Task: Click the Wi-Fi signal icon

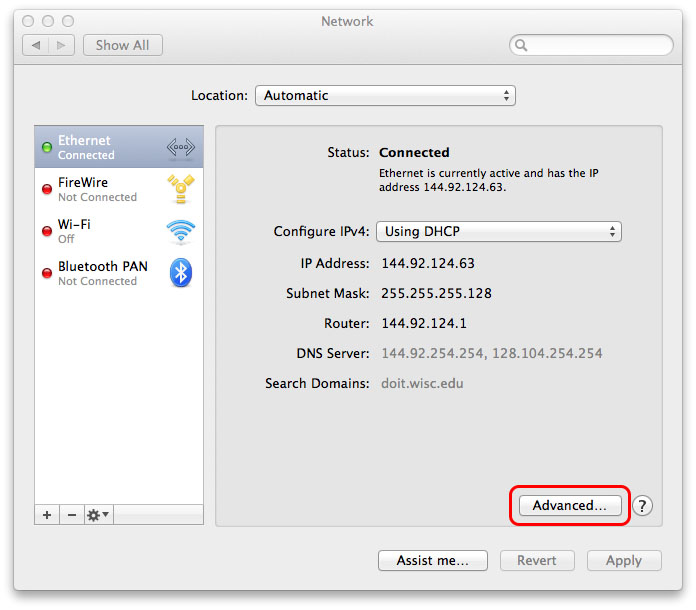Action: 181,231
